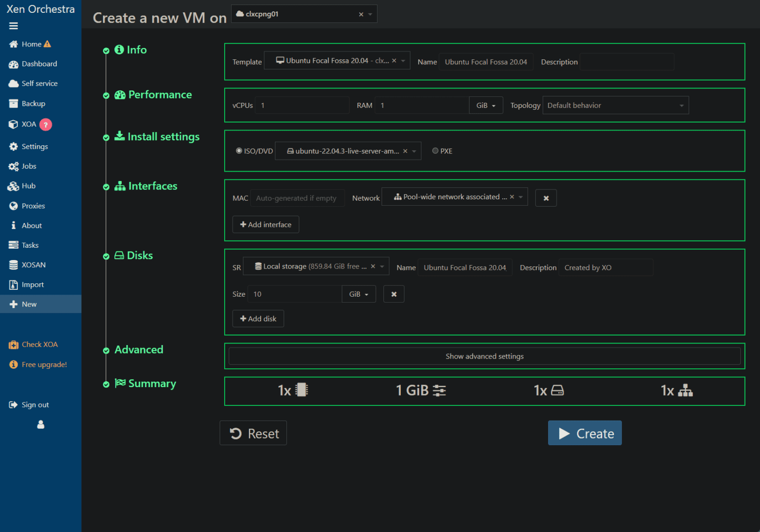Open the RAM unit dropdown showing GiB
This screenshot has height=532, width=760.
click(x=485, y=105)
